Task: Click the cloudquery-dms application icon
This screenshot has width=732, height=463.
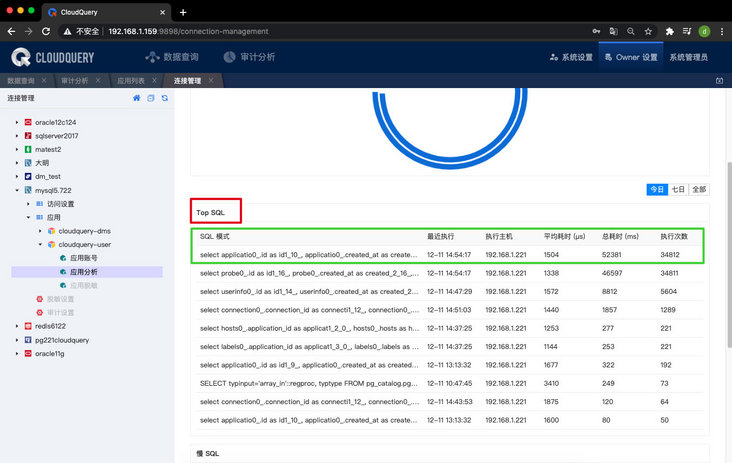Action: click(51, 231)
